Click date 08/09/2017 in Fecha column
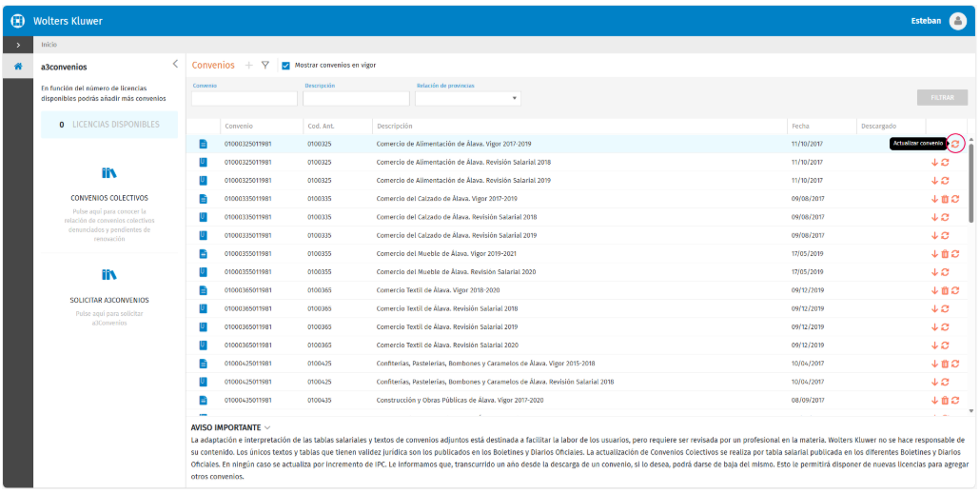 (808, 401)
